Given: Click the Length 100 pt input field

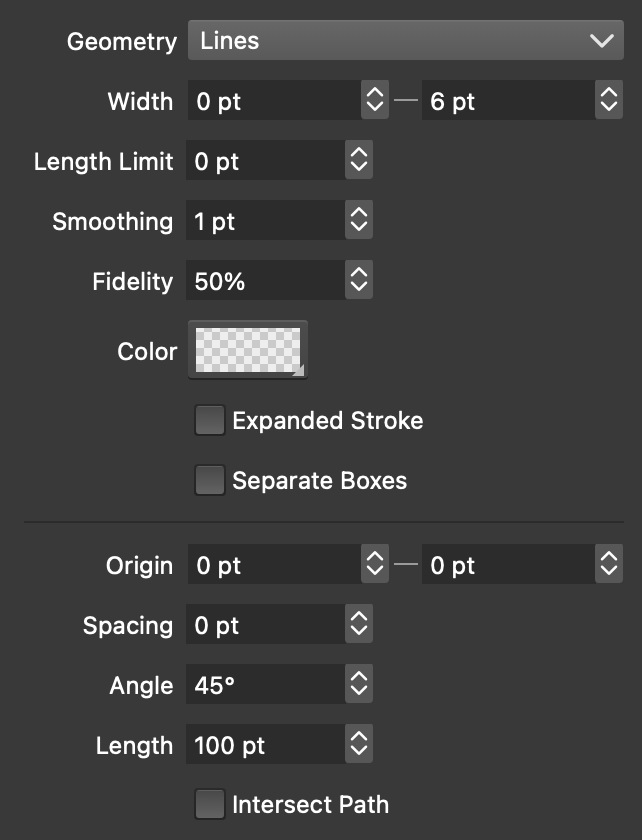Looking at the screenshot, I should pyautogui.click(x=265, y=745).
